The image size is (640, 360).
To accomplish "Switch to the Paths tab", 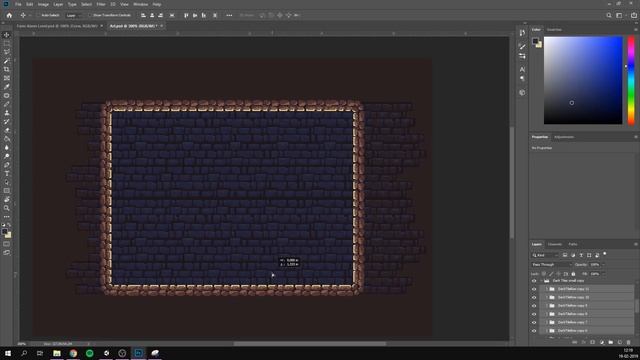I will [x=573, y=244].
